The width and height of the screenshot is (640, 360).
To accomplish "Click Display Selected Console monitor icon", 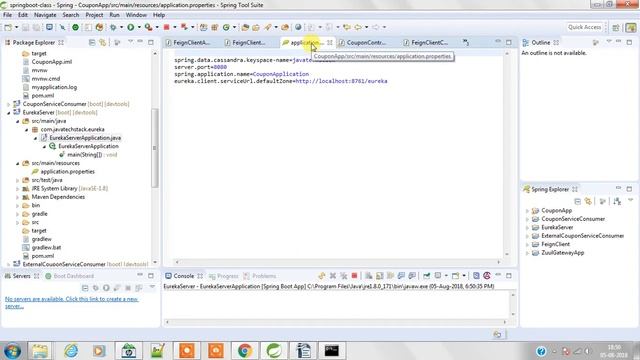I will tap(438, 276).
